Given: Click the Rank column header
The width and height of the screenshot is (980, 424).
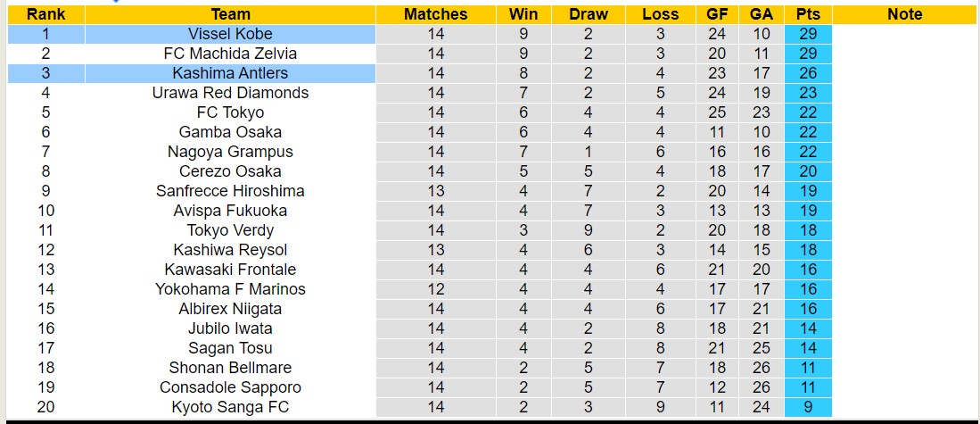Looking at the screenshot, I should pyautogui.click(x=45, y=14).
